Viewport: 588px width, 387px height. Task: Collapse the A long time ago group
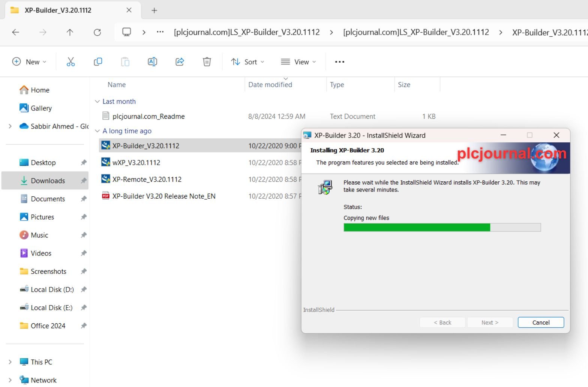pyautogui.click(x=97, y=131)
